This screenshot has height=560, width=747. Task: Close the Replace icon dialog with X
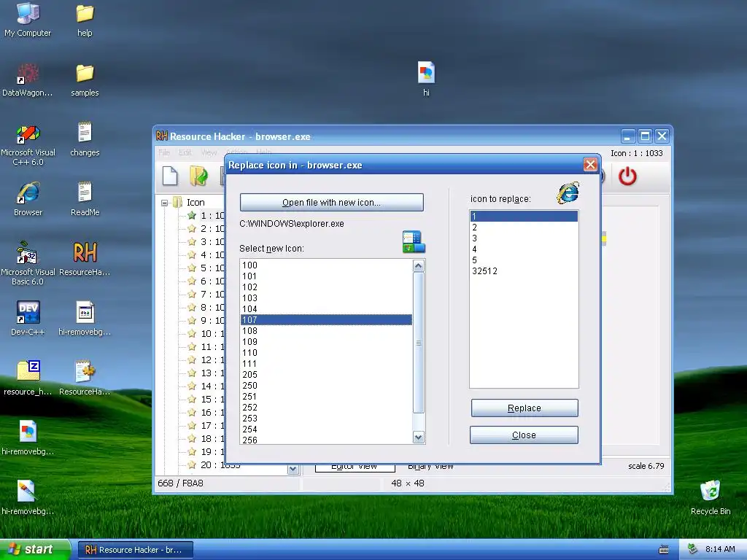click(590, 165)
